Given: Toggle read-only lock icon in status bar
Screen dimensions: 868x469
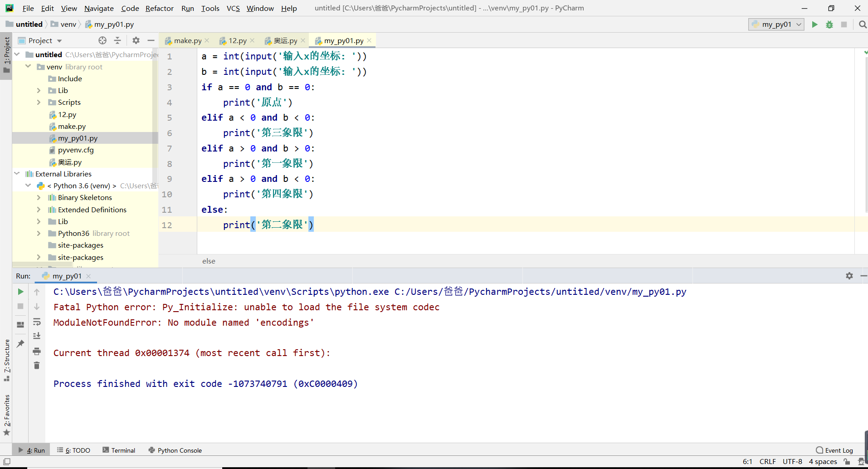Looking at the screenshot, I should pyautogui.click(x=847, y=462).
